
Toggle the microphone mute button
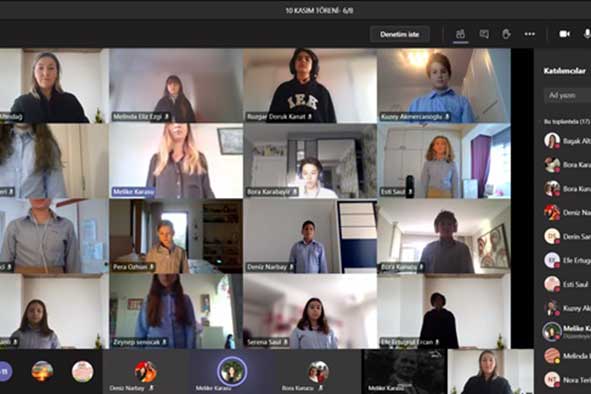tap(587, 34)
